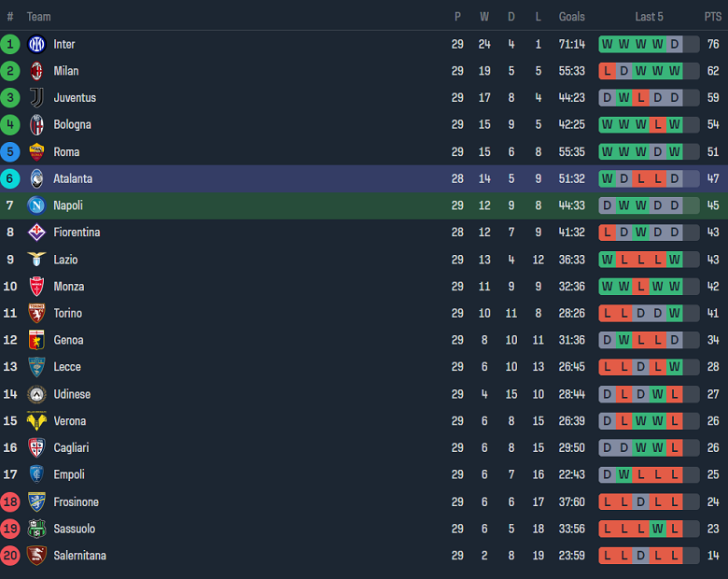Screen dimensions: 728x579
Task: Click the red position 20 badge
Action: tap(10, 556)
